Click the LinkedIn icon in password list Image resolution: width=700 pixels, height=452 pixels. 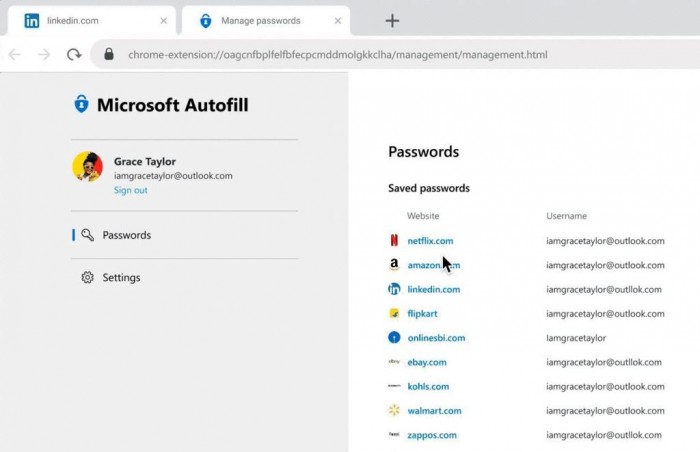394,289
